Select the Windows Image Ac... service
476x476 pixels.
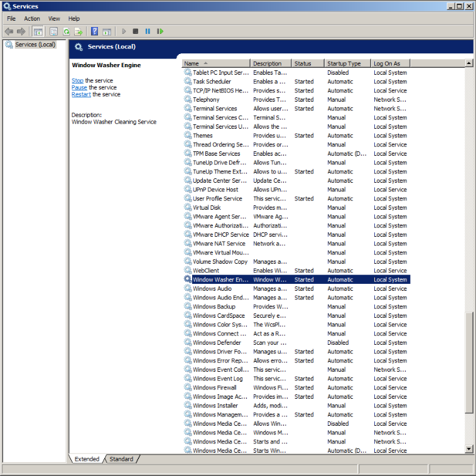[x=296, y=396]
